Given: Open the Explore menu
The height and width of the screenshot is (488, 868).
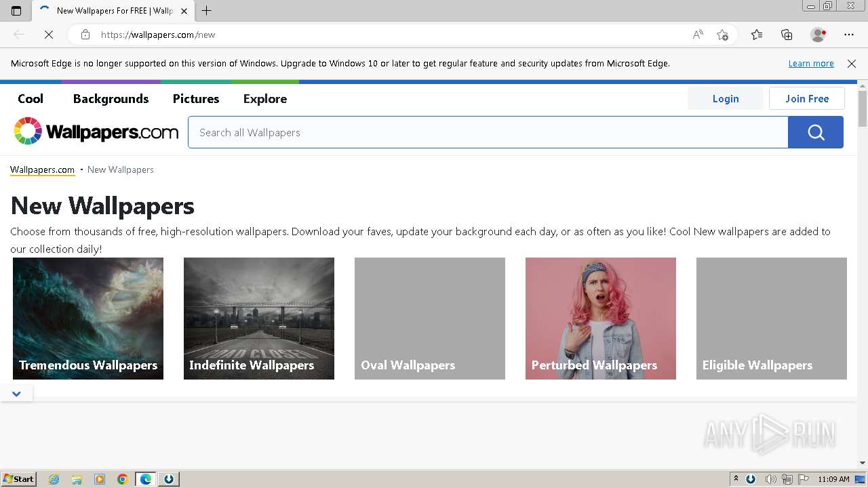Looking at the screenshot, I should point(265,99).
